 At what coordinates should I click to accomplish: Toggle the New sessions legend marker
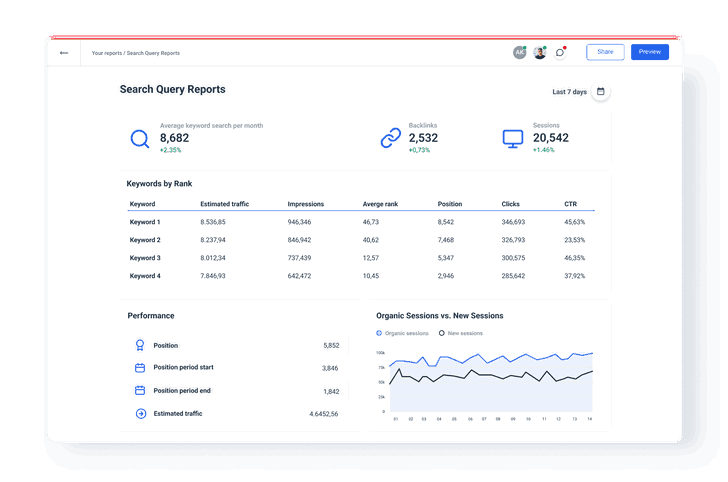(442, 333)
